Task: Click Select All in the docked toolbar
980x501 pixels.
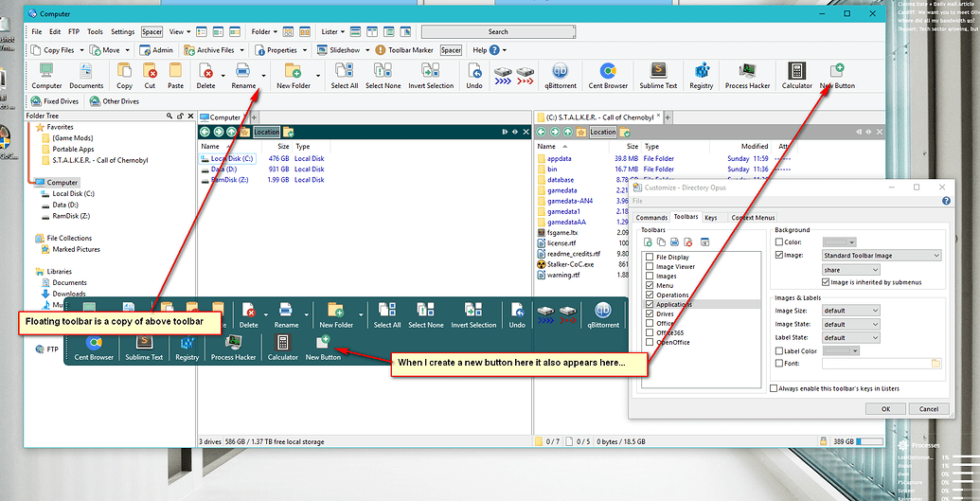Action: (345, 77)
